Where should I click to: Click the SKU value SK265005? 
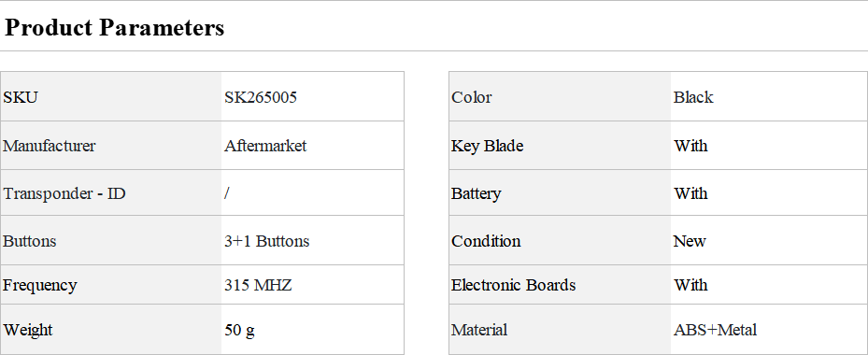click(x=261, y=97)
